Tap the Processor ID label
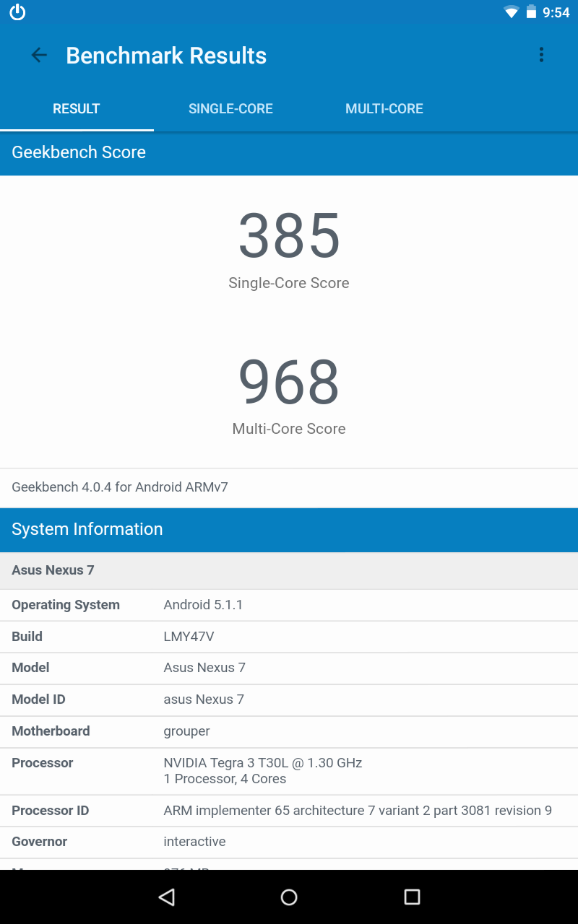578x924 pixels. 51,811
